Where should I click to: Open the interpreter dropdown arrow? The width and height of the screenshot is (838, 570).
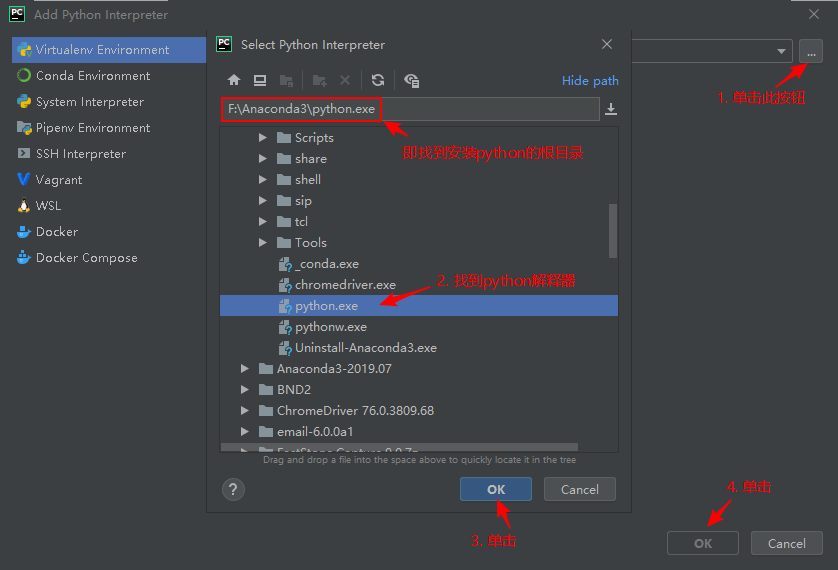tap(781, 52)
